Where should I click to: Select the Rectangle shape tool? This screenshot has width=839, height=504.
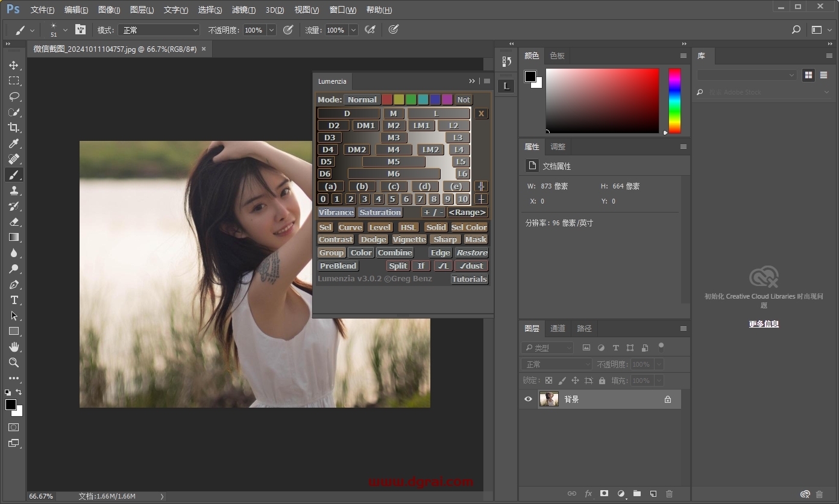14,331
